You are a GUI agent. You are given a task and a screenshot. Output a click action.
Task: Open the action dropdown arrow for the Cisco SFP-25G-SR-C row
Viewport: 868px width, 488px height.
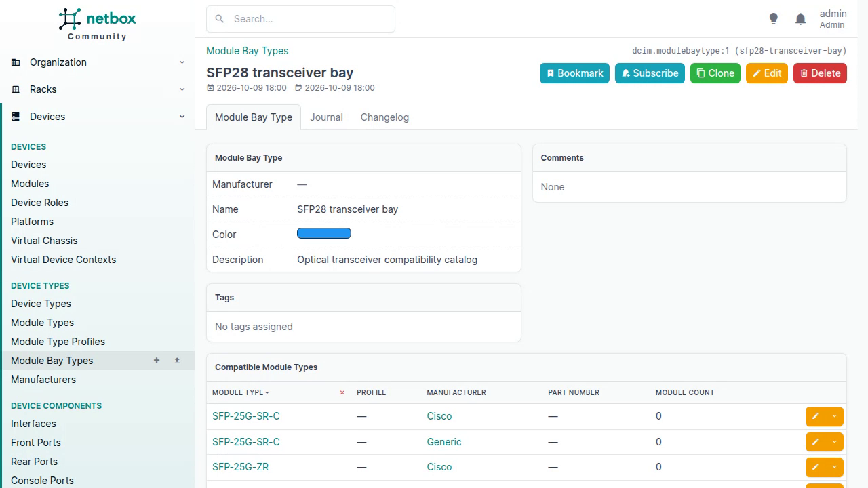click(x=835, y=416)
